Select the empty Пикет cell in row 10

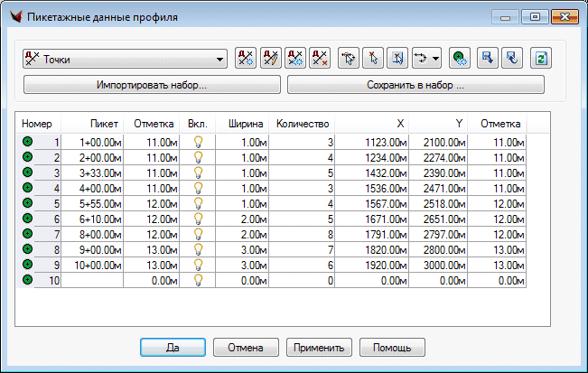tap(93, 281)
